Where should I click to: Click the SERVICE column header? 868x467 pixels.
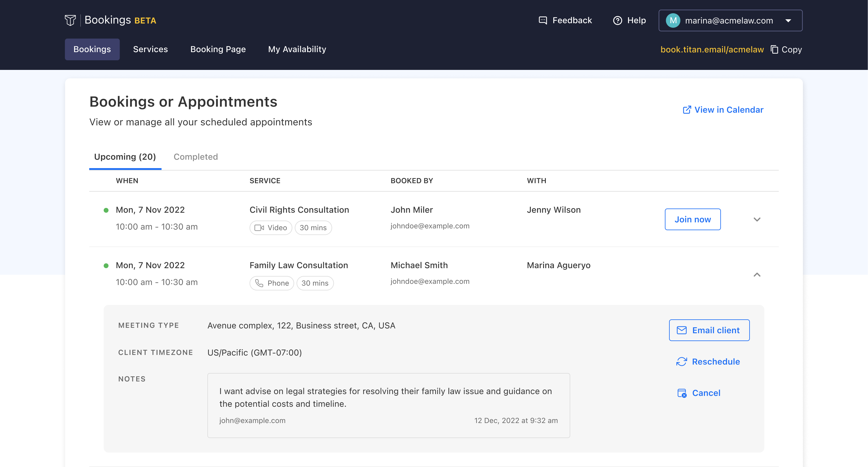click(x=265, y=181)
